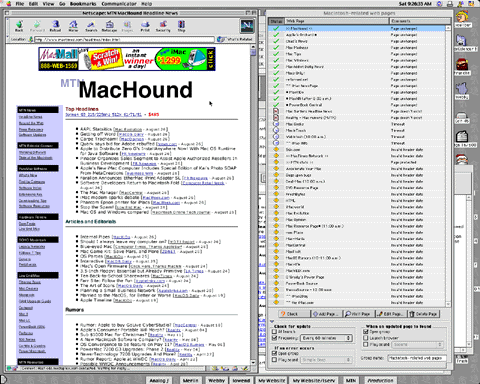This screenshot has width=480, height=384.
Task: Click the Netscape toolbar button
Action: pyautogui.click(x=109, y=26)
